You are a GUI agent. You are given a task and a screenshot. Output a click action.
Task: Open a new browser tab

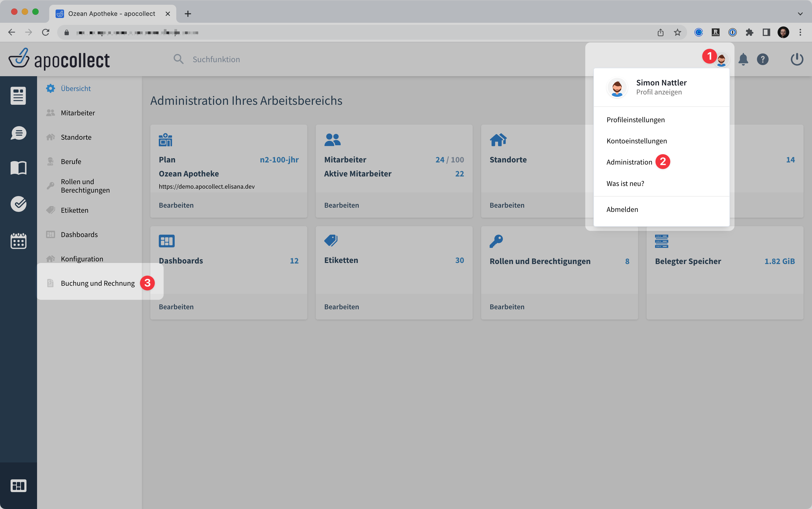click(188, 14)
